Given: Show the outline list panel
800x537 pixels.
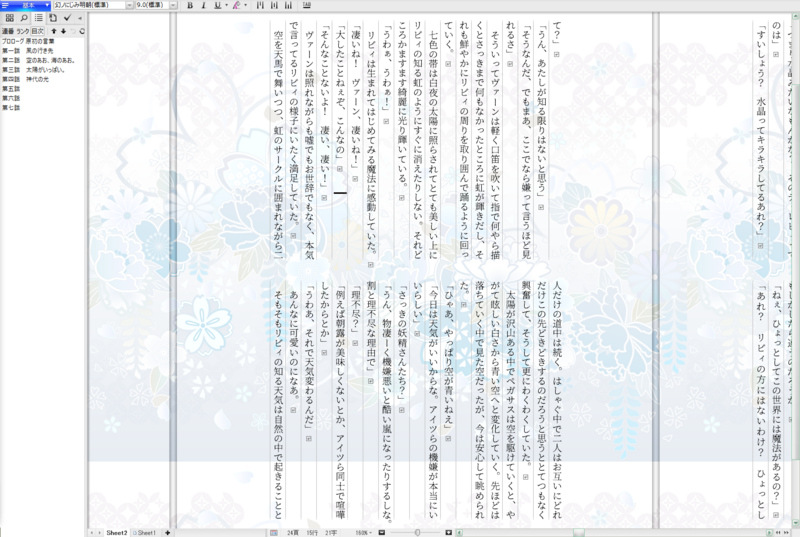Looking at the screenshot, I should tap(38, 18).
